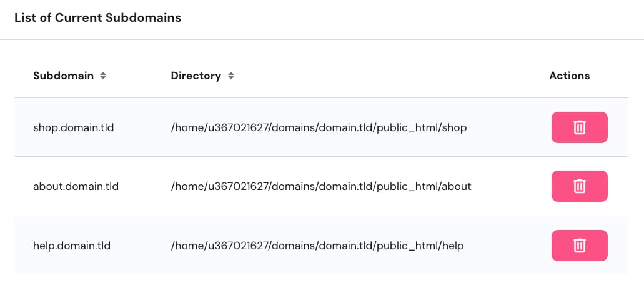Remove the help.domain.tld subdomain
Viewport: 644px width, 283px height.
(579, 246)
